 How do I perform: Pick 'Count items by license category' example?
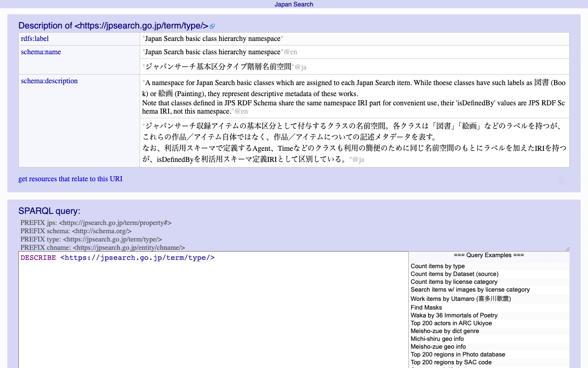click(x=454, y=282)
